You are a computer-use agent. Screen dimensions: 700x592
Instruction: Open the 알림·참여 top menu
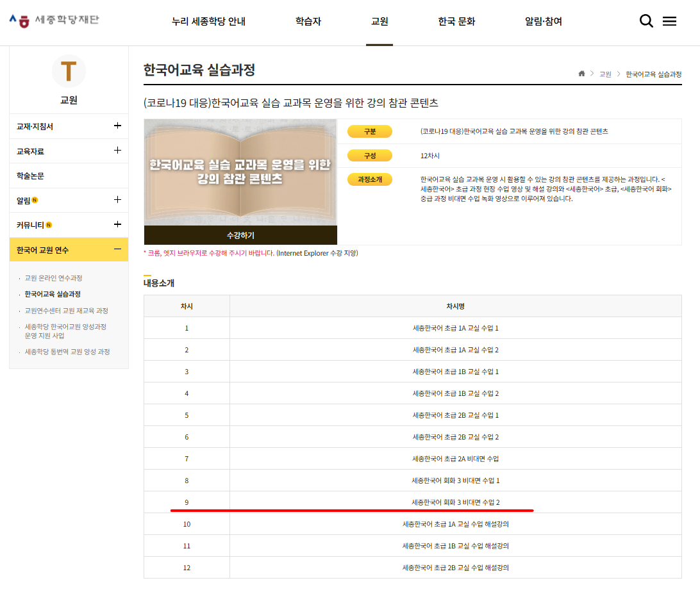(544, 21)
